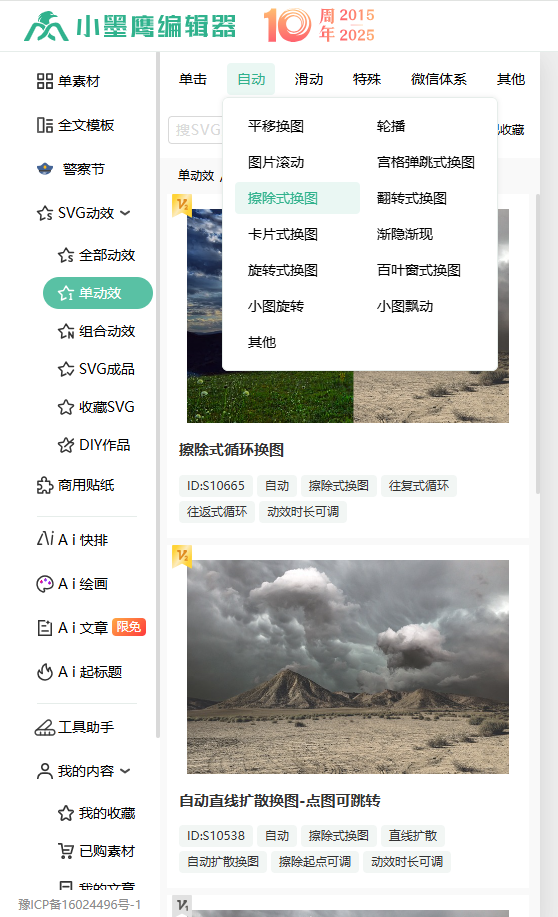The width and height of the screenshot is (558, 917).
Task: Switch to the 特殊 tab
Action: (x=367, y=79)
